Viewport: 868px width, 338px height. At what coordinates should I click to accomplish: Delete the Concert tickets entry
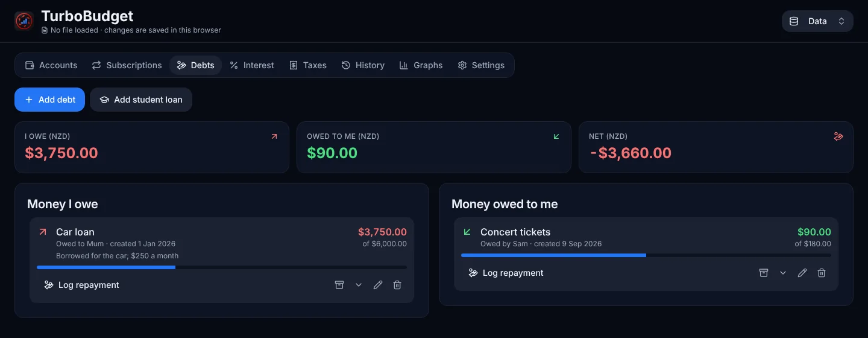(x=822, y=273)
